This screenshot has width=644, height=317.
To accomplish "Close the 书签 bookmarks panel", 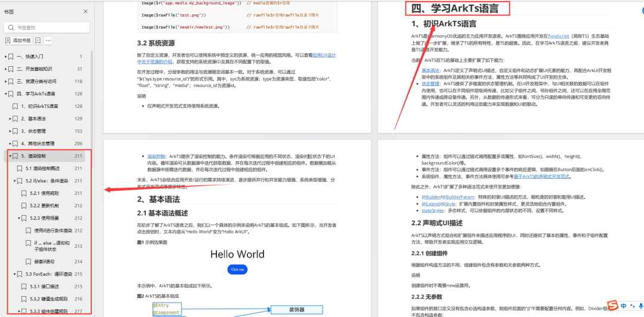I will tap(85, 11).
